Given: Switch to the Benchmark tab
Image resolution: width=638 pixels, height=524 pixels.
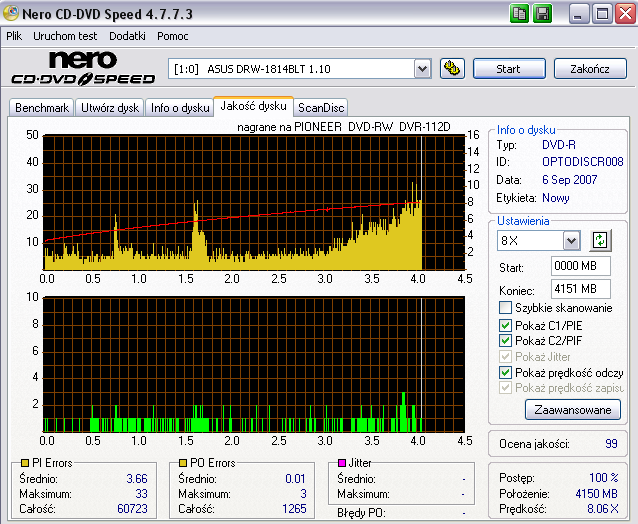Looking at the screenshot, I should (x=42, y=108).
